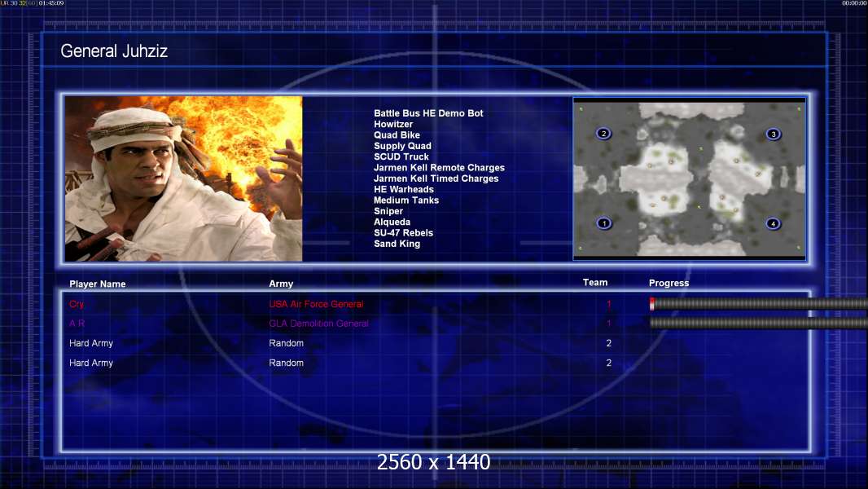Click 'Jarmen Kell Remote Charges' entry
The width and height of the screenshot is (868, 489).
pyautogui.click(x=439, y=167)
